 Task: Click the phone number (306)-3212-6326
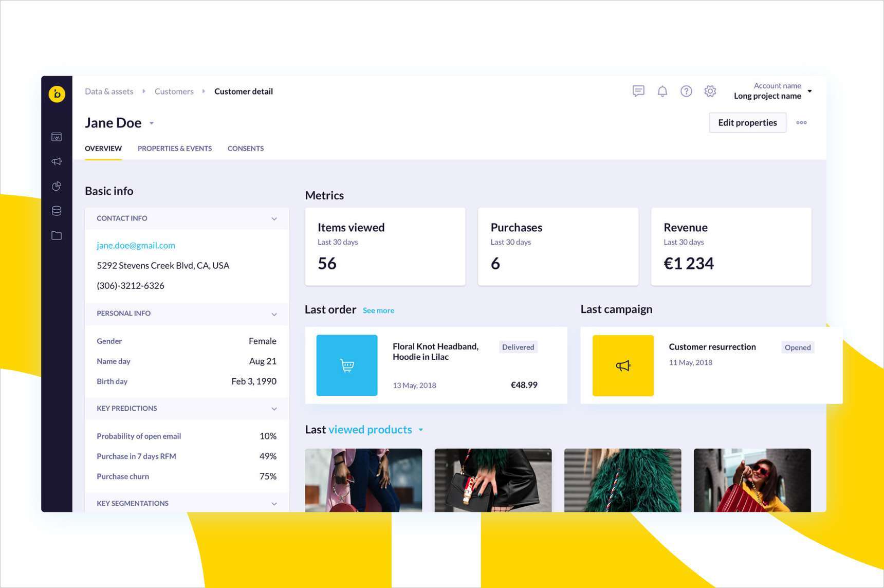[x=131, y=286]
